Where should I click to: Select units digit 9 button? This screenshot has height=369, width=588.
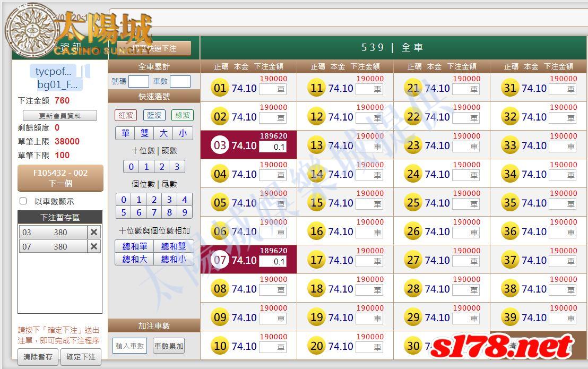(185, 212)
